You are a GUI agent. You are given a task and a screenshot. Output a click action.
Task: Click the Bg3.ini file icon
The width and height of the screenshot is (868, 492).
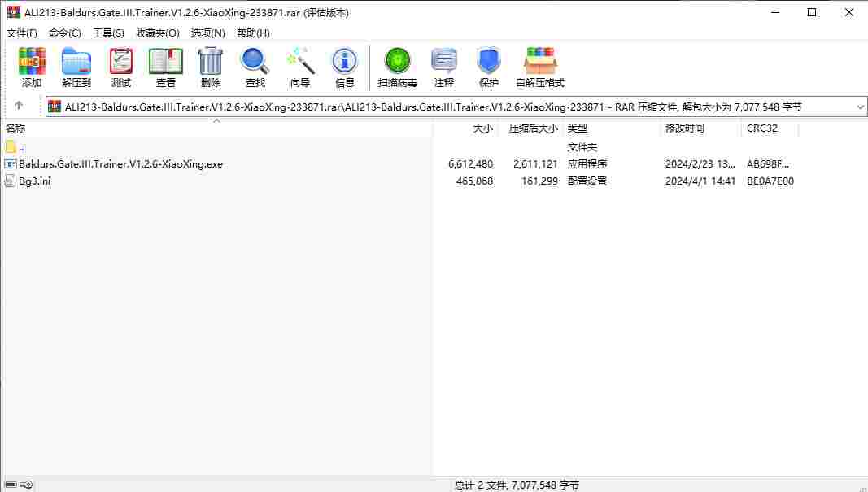[10, 181]
